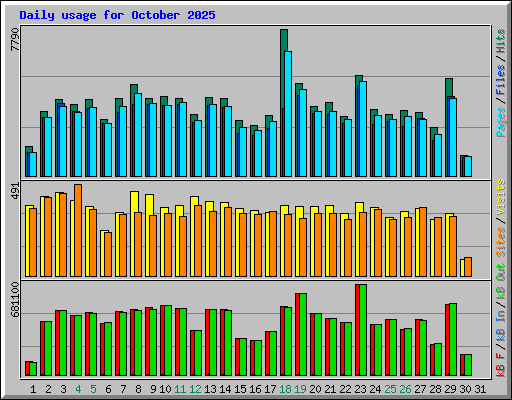
Task: Click the day 31 label on the x-axis
Action: [x=480, y=389]
